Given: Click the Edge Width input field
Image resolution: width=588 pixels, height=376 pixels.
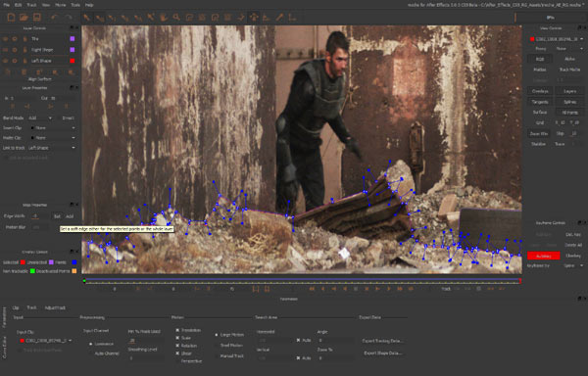Looking at the screenshot, I should click(40, 216).
